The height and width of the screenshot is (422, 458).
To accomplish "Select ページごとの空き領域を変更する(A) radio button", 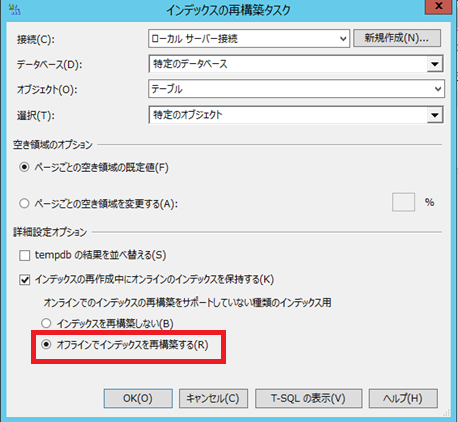I will pos(24,203).
